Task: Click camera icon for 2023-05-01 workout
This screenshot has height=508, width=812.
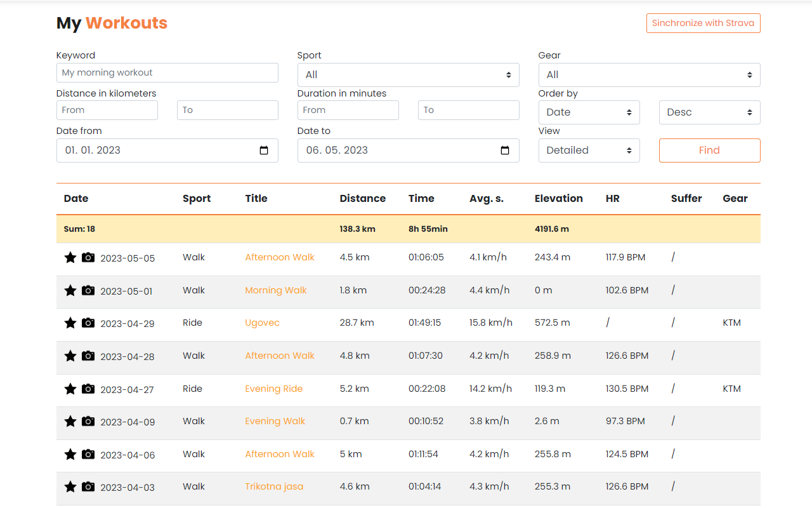Action: [x=88, y=290]
